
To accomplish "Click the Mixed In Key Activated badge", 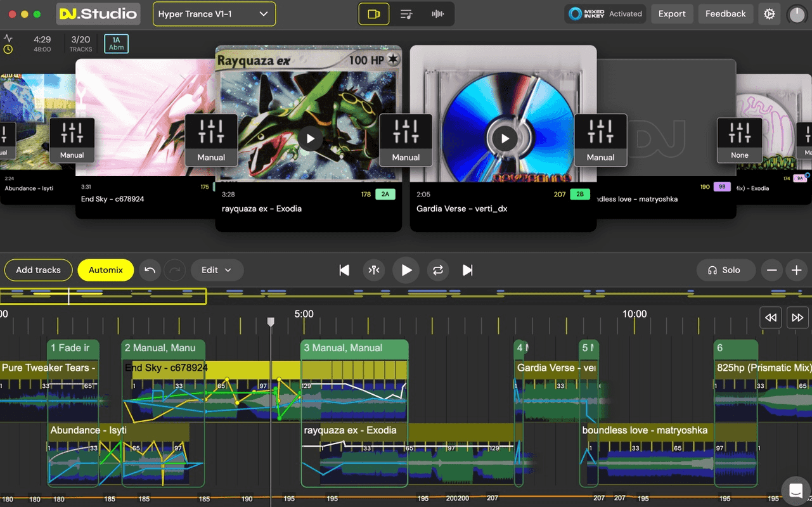I will 604,13.
